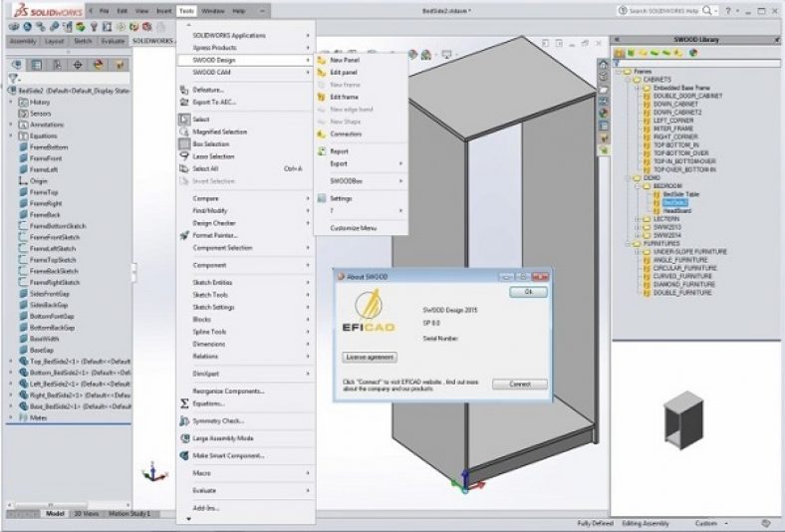Select New Panel in SWOOD Design submenu
Viewport: 785px width, 532px height.
click(x=345, y=60)
